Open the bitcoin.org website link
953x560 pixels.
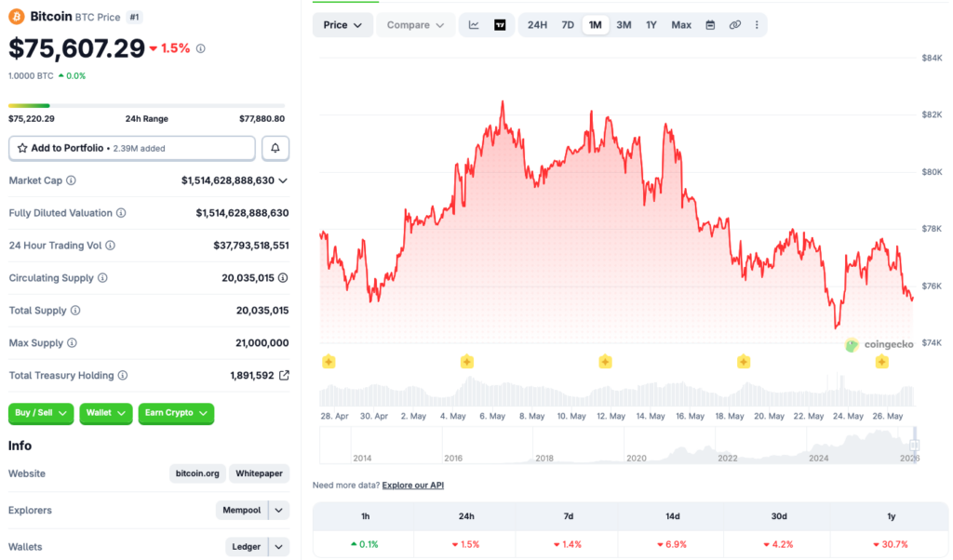[x=197, y=473]
